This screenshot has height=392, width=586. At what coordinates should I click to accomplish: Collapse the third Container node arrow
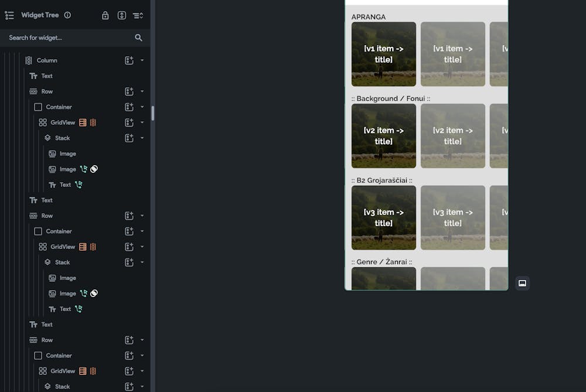(142, 356)
